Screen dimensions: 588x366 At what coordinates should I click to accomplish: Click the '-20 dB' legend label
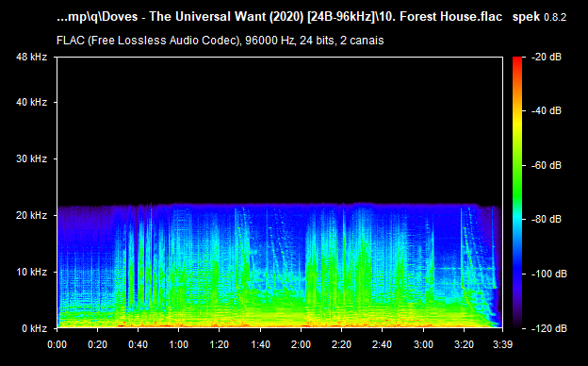547,57
